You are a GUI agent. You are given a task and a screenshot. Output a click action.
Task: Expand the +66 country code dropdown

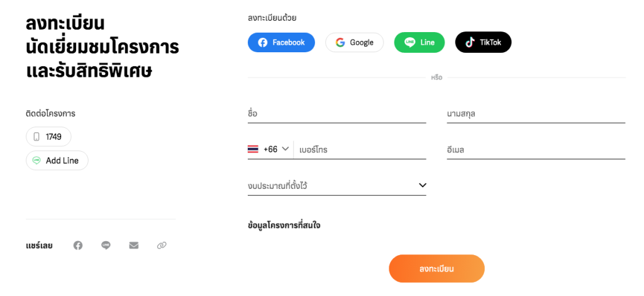pyautogui.click(x=270, y=149)
